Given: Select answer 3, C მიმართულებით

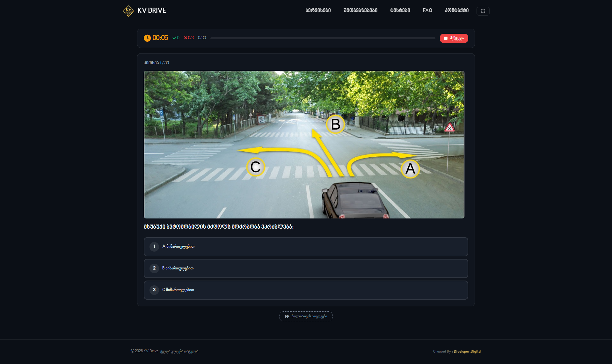Looking at the screenshot, I should pos(306,290).
